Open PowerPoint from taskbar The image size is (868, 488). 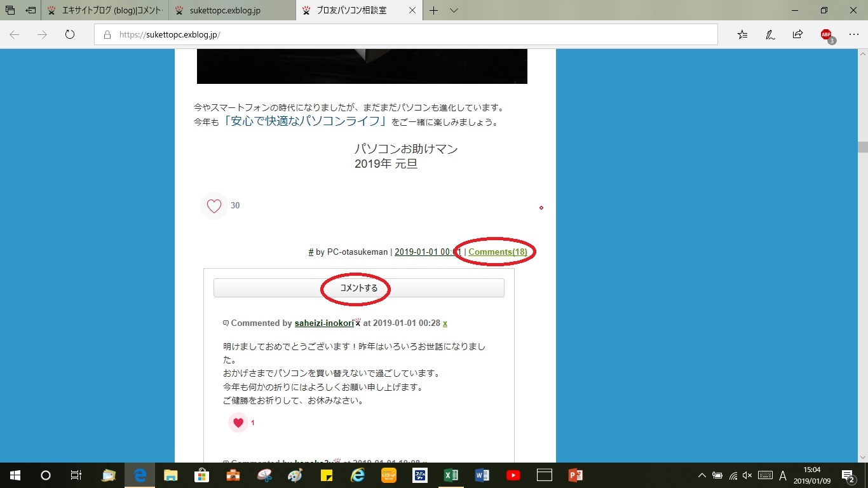576,475
